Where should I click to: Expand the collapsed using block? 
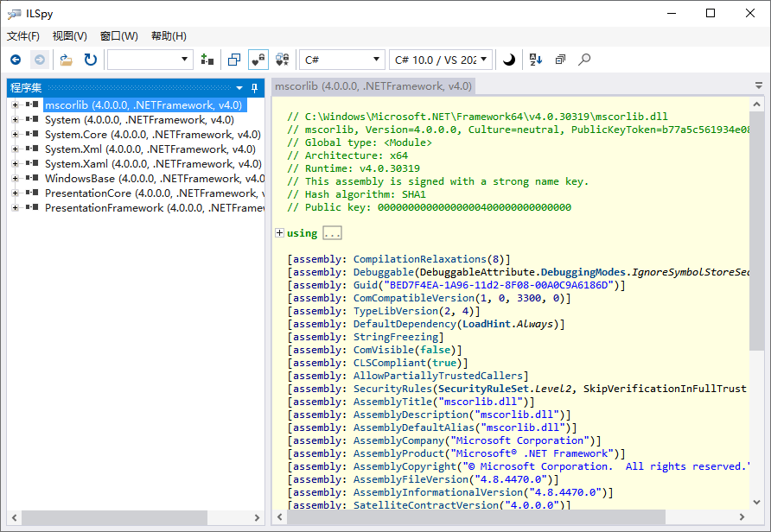point(279,233)
